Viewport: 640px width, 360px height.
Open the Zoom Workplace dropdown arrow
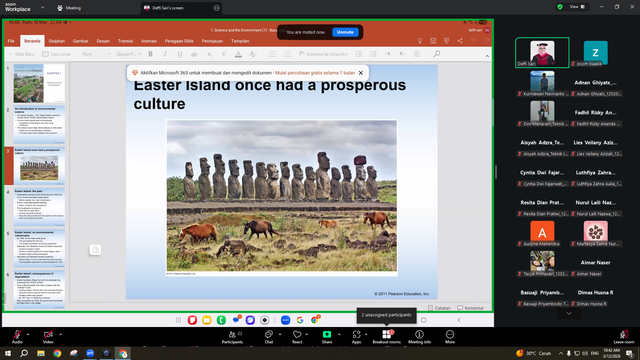[42, 8]
